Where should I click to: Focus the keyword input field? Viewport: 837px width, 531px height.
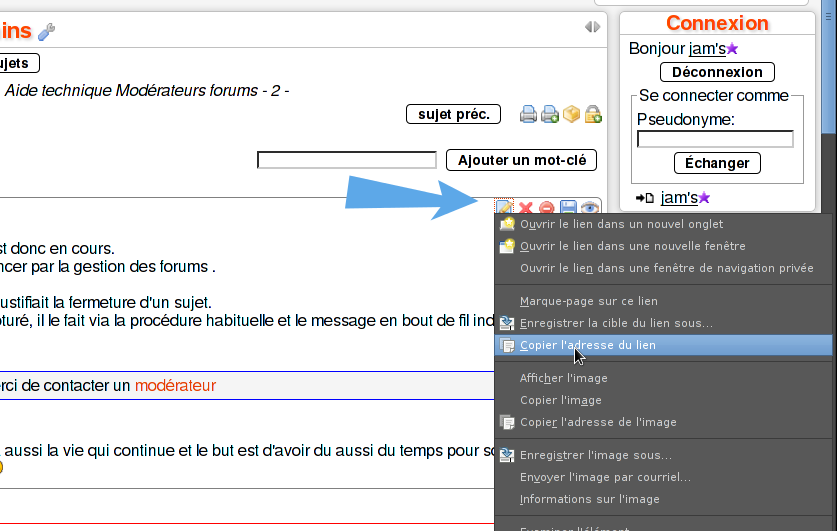(347, 160)
